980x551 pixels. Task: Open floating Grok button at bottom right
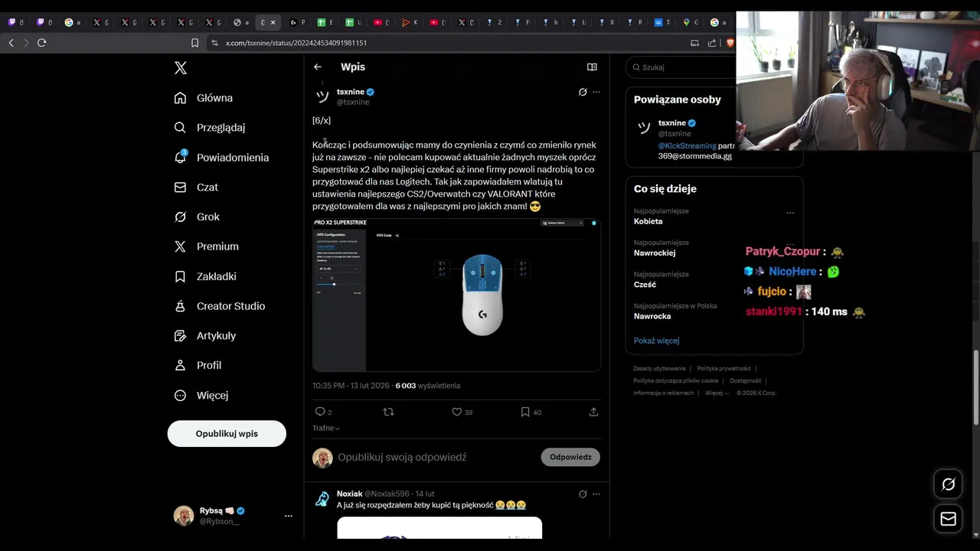[x=948, y=484]
